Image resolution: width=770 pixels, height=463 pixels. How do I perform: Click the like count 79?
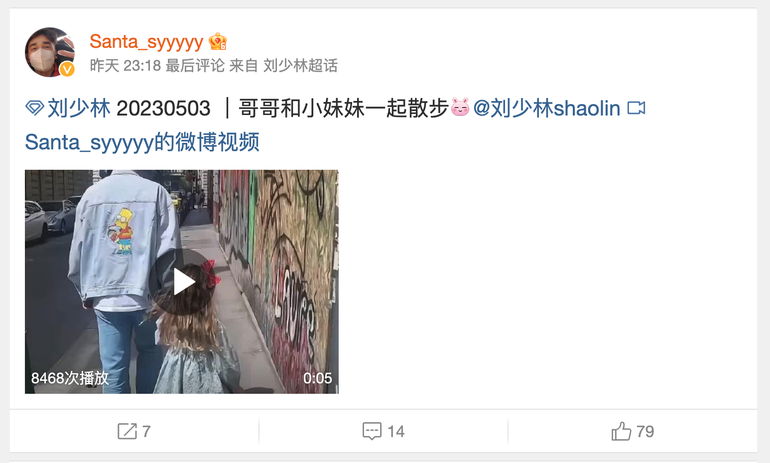pos(645,432)
